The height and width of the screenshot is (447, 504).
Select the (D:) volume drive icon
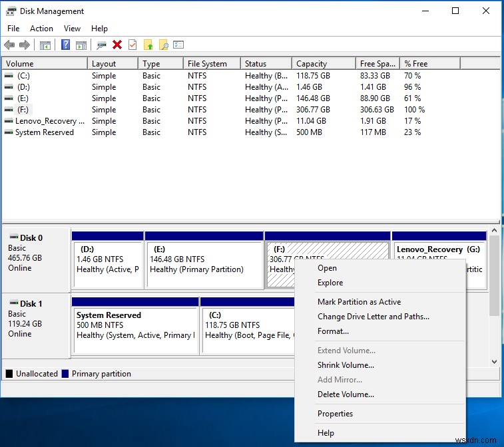pyautogui.click(x=9, y=87)
